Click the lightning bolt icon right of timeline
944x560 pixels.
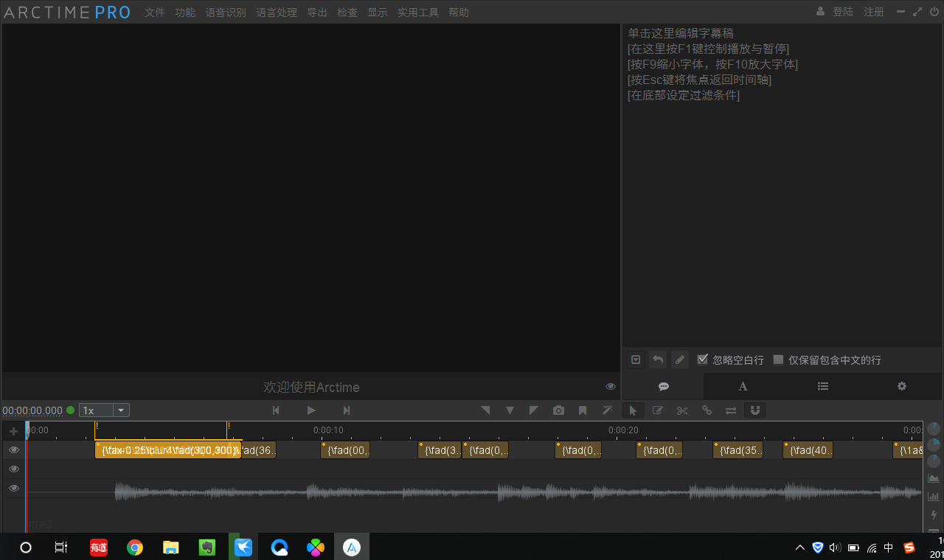934,515
